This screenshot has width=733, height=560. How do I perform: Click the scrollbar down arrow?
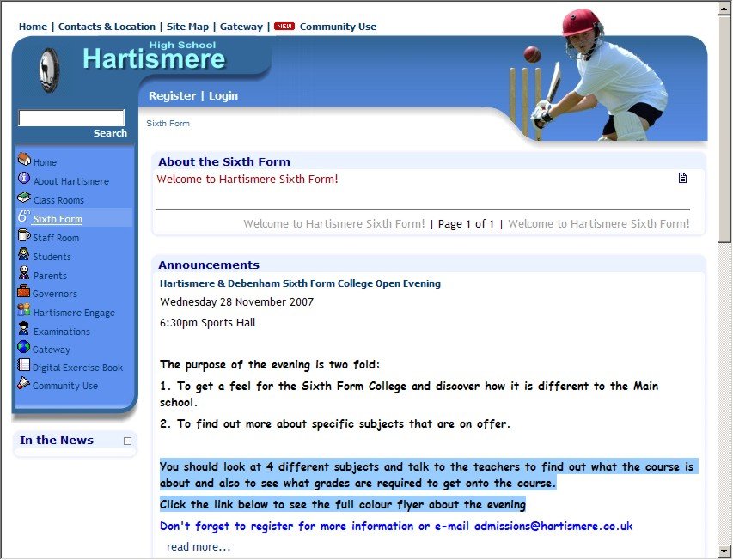(725, 551)
